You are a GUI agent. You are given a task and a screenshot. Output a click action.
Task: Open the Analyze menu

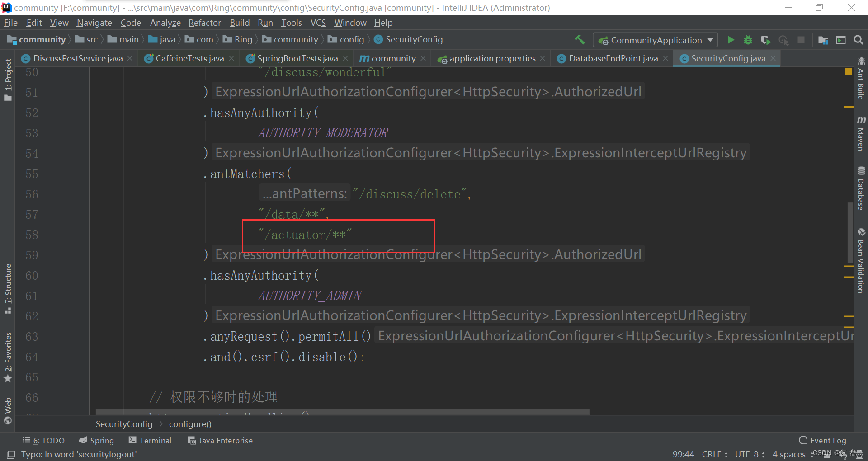coord(165,23)
